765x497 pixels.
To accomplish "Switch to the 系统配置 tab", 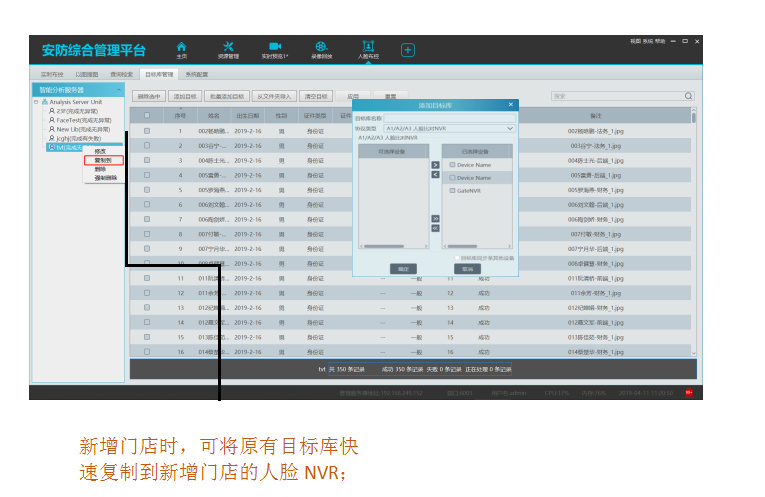I will coord(196,75).
